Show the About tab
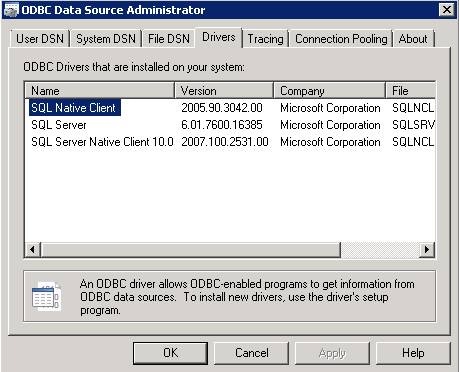The width and height of the screenshot is (459, 372). (x=413, y=39)
